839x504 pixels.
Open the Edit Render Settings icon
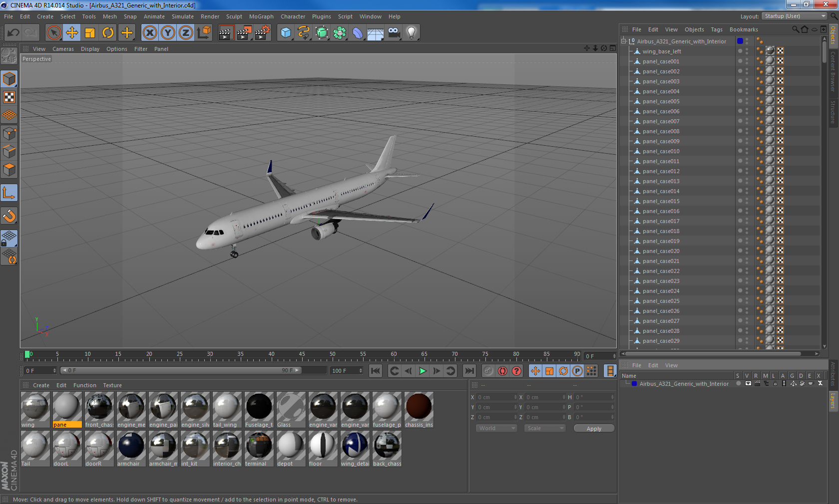pos(262,33)
